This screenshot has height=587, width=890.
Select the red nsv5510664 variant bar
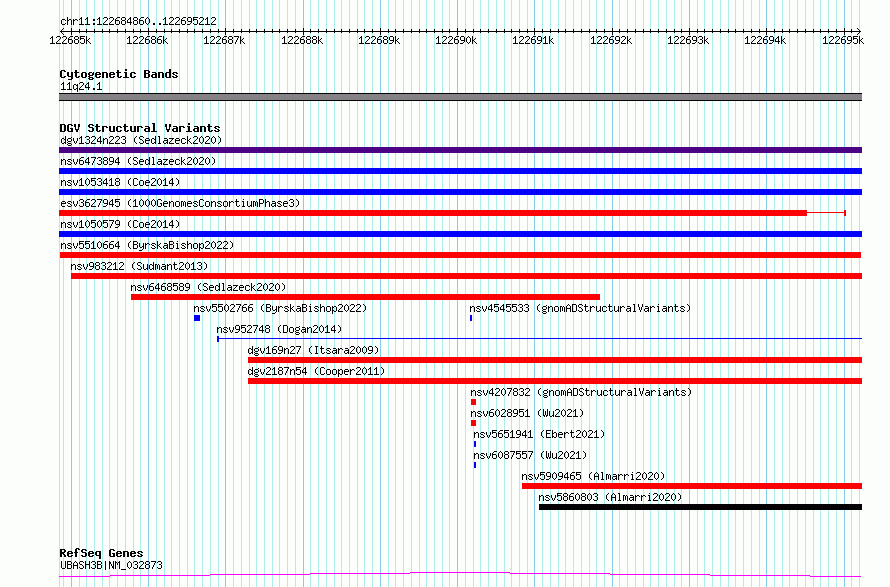coord(460,255)
